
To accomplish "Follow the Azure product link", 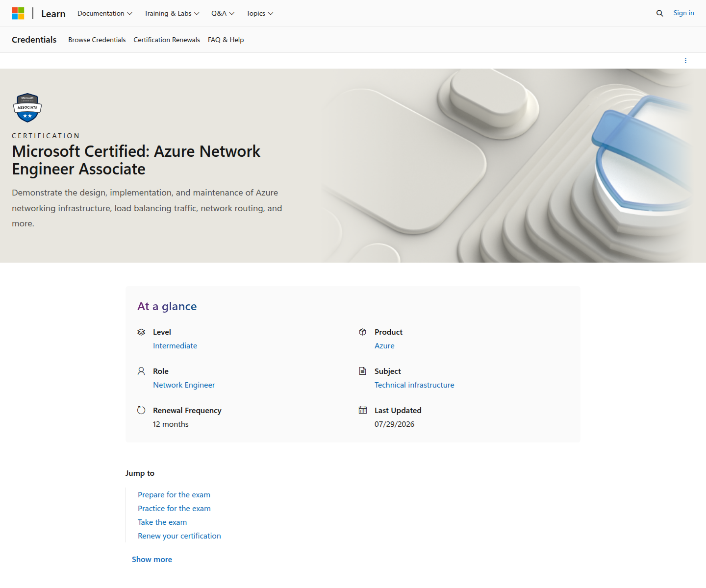I will [384, 346].
